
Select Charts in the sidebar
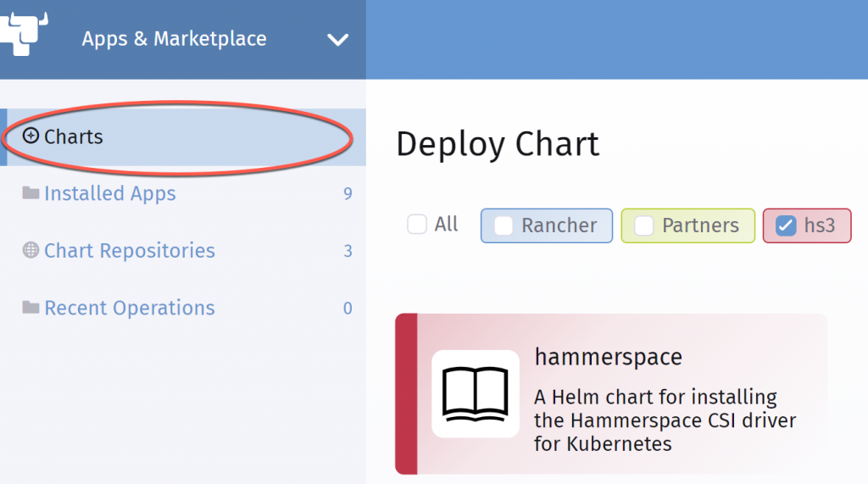74,136
